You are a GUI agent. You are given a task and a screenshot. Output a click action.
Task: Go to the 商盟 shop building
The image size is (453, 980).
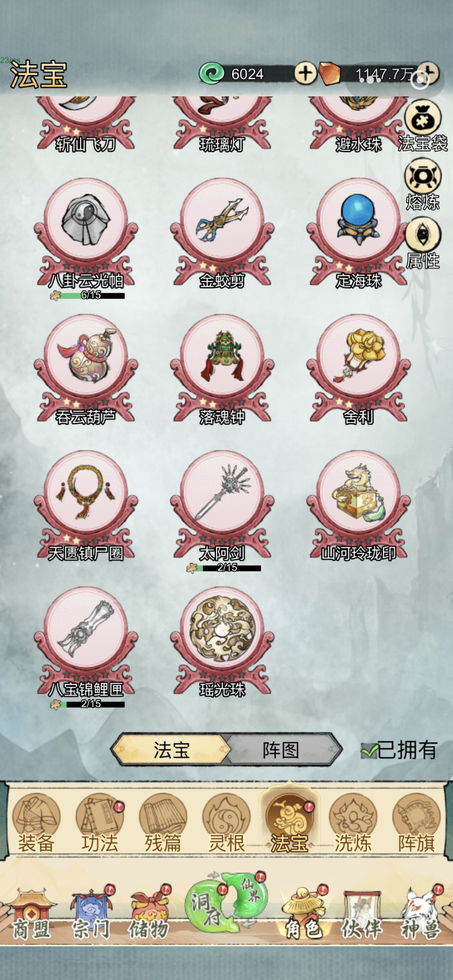click(30, 914)
